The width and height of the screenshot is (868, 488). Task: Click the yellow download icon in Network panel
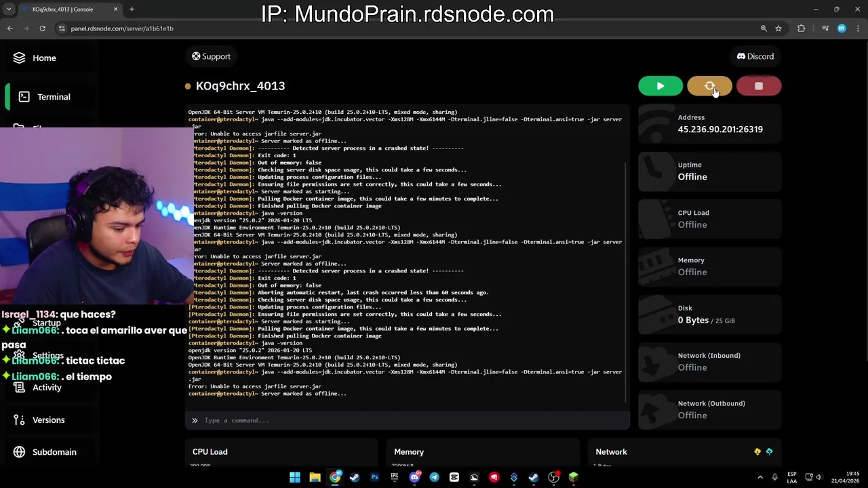757,451
